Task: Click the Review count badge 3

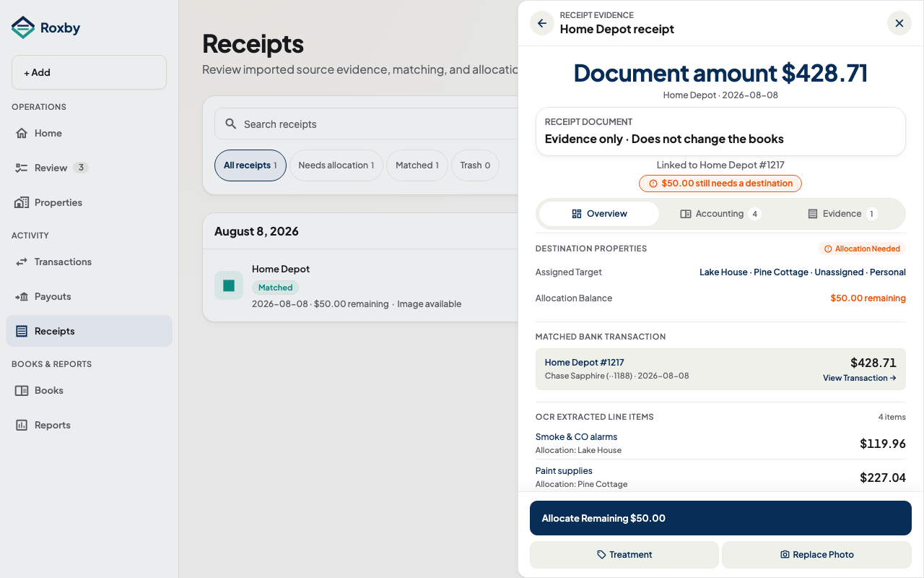Action: pos(81,168)
